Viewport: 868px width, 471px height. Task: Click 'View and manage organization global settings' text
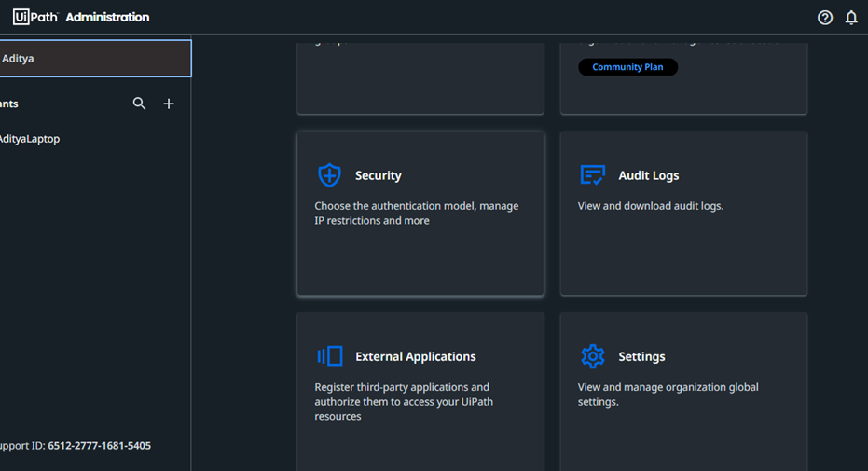click(668, 395)
